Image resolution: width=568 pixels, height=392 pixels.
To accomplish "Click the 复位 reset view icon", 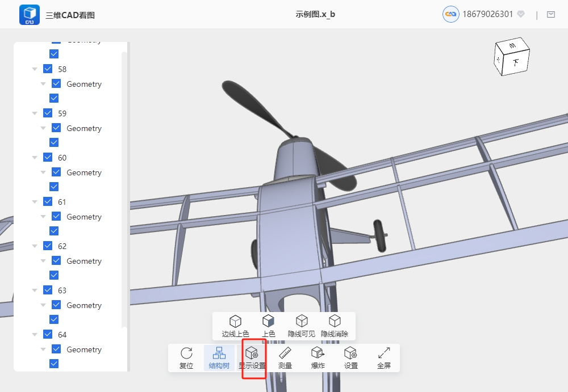I will click(x=186, y=358).
